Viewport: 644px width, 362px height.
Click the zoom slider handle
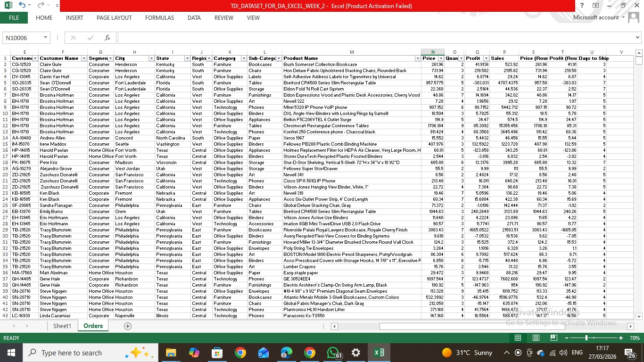coord(586,338)
